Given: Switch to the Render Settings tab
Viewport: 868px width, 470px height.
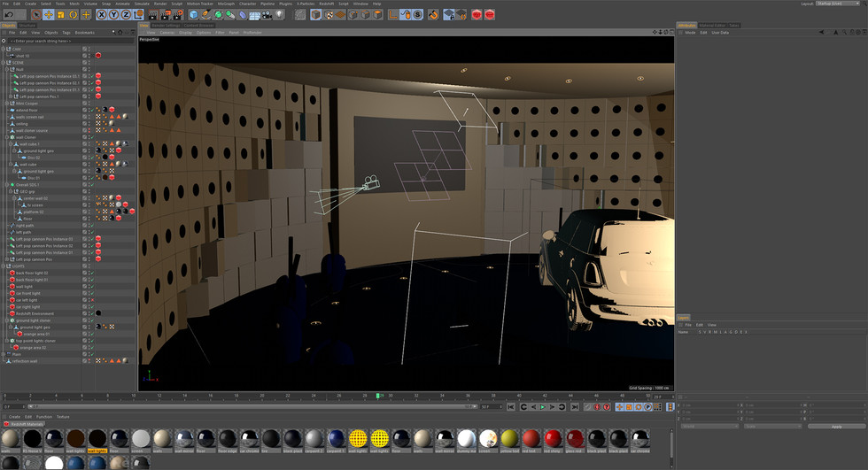Looking at the screenshot, I should [167, 26].
